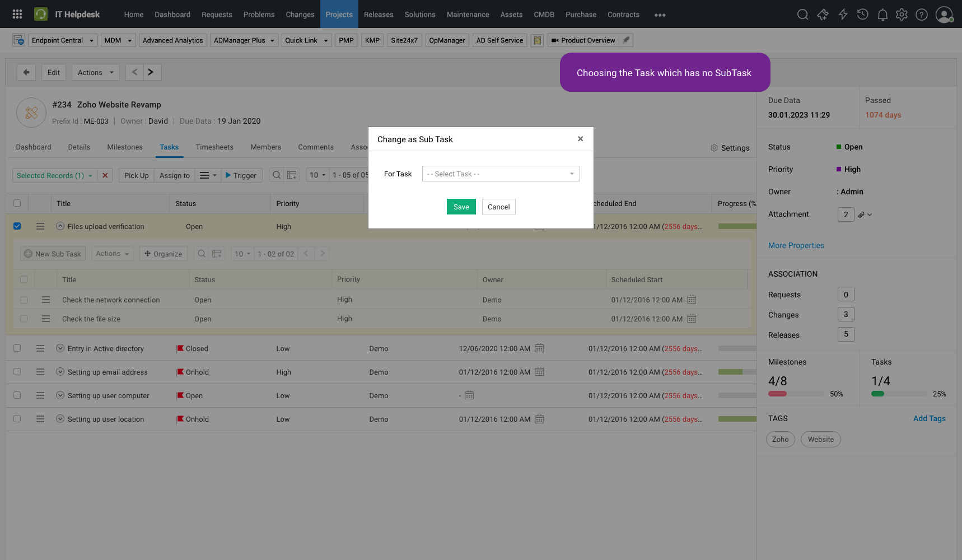Check the Check the network connection checkbox
This screenshot has height=560, width=962.
[24, 300]
